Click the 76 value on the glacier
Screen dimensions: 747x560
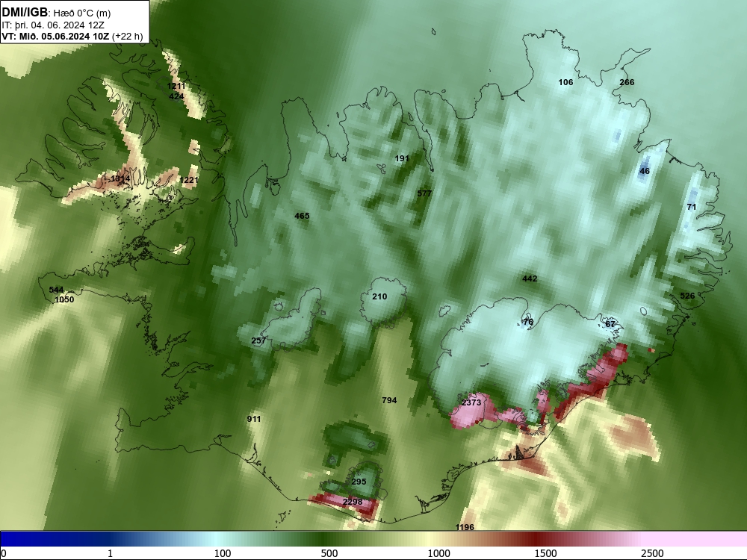tap(528, 322)
